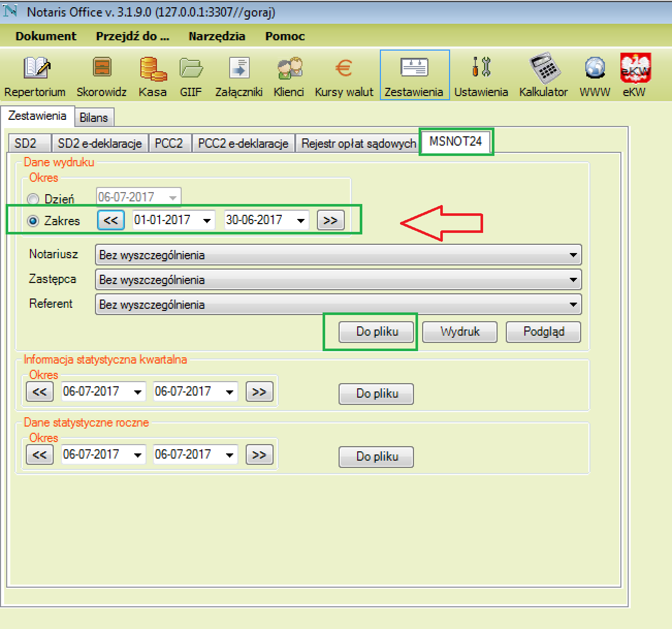Image resolution: width=672 pixels, height=629 pixels.
Task: Click >> in Informacja statystyczna kwartalna
Action: pyautogui.click(x=259, y=392)
